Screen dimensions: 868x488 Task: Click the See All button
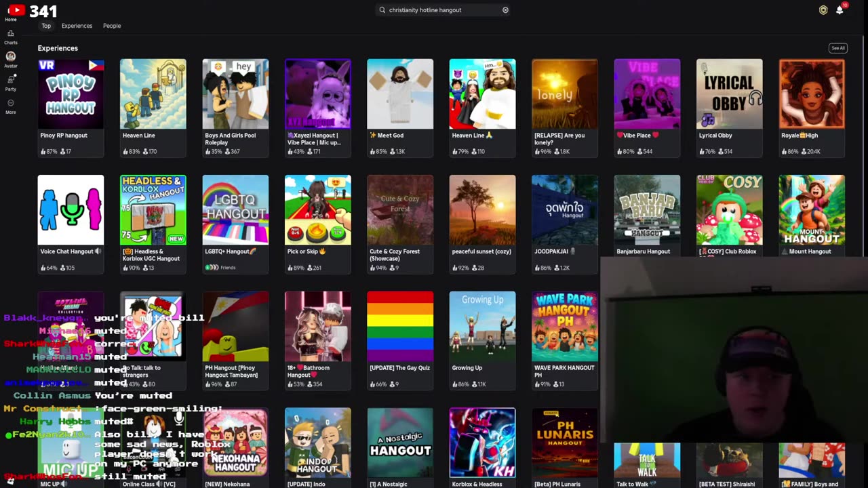838,48
